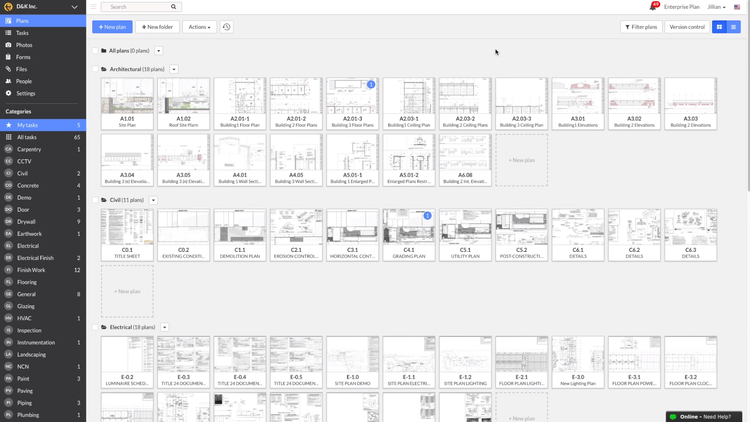
Task: Toggle the hamburger sidebar menu icon
Action: click(94, 7)
